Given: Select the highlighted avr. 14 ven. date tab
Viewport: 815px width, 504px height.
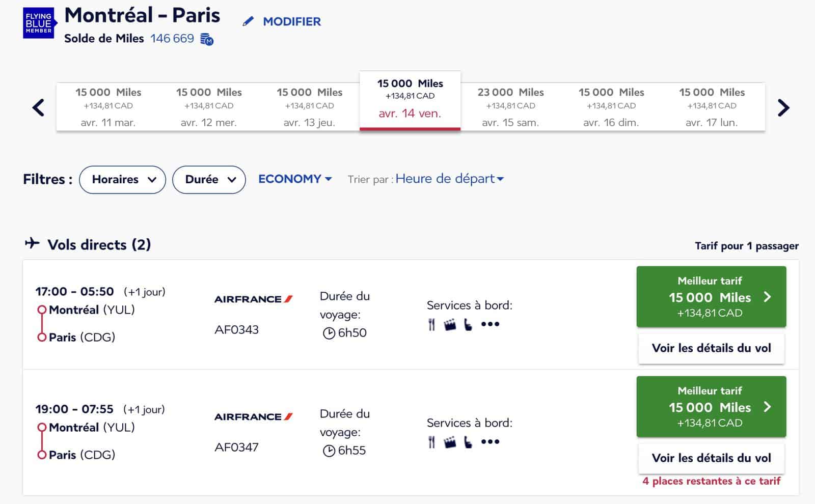Looking at the screenshot, I should (x=410, y=99).
